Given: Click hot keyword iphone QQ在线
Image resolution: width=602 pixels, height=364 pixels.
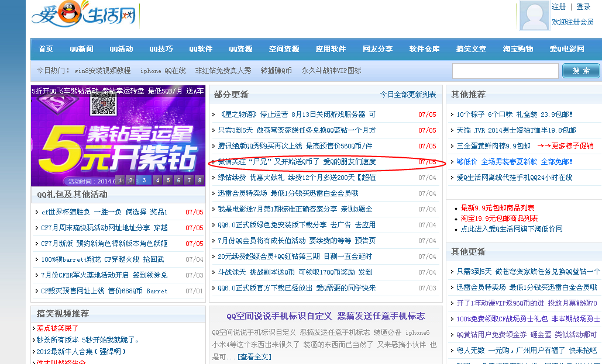Looking at the screenshot, I should [x=163, y=71].
